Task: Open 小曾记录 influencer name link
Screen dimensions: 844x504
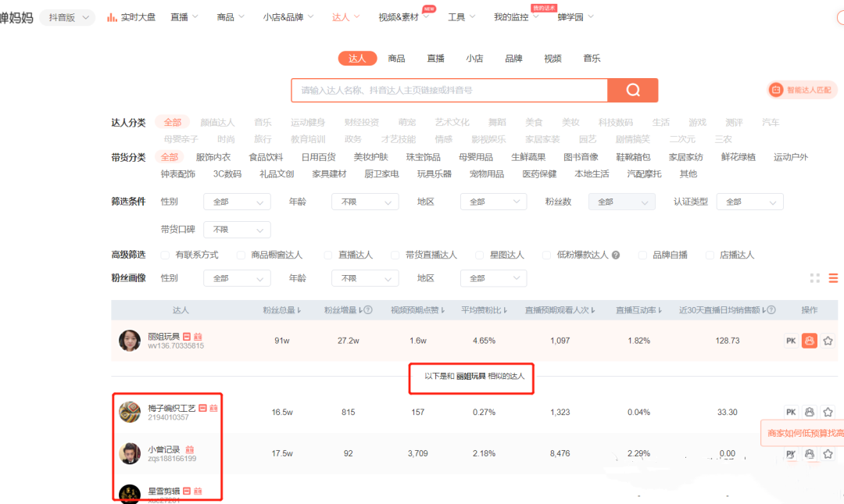Action: (x=164, y=449)
